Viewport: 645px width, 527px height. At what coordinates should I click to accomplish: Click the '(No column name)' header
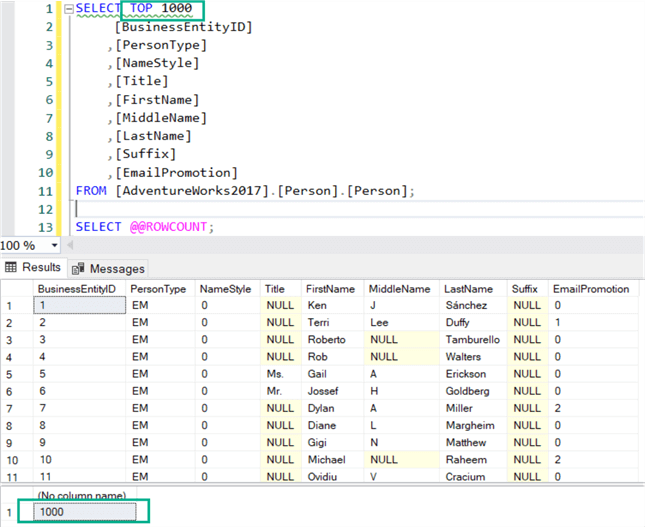[82, 495]
